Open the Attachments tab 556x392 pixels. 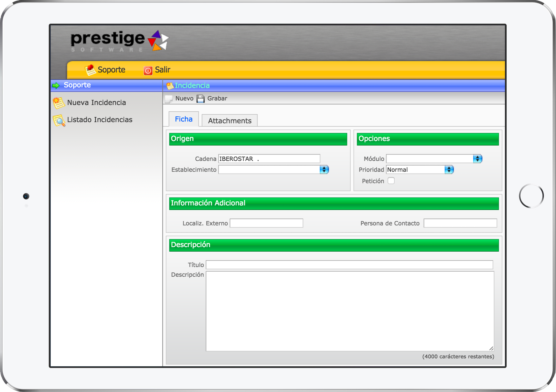[x=230, y=121]
